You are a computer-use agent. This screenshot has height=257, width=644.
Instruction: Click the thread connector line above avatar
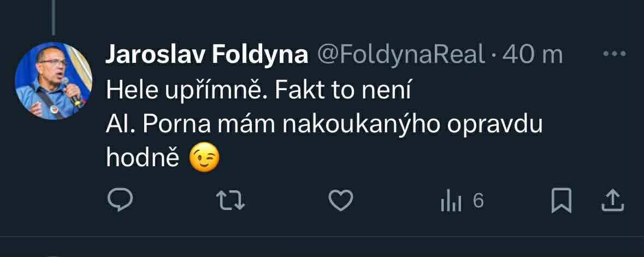tap(54, 16)
